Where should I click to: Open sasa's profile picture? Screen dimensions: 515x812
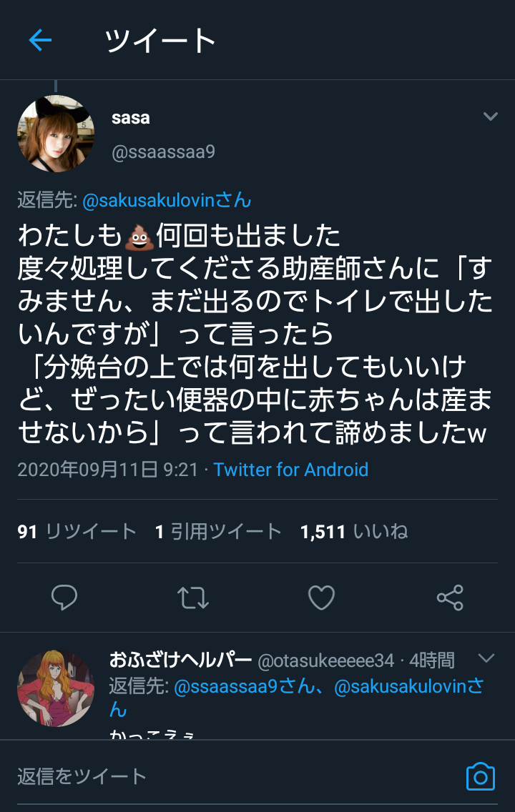(55, 134)
